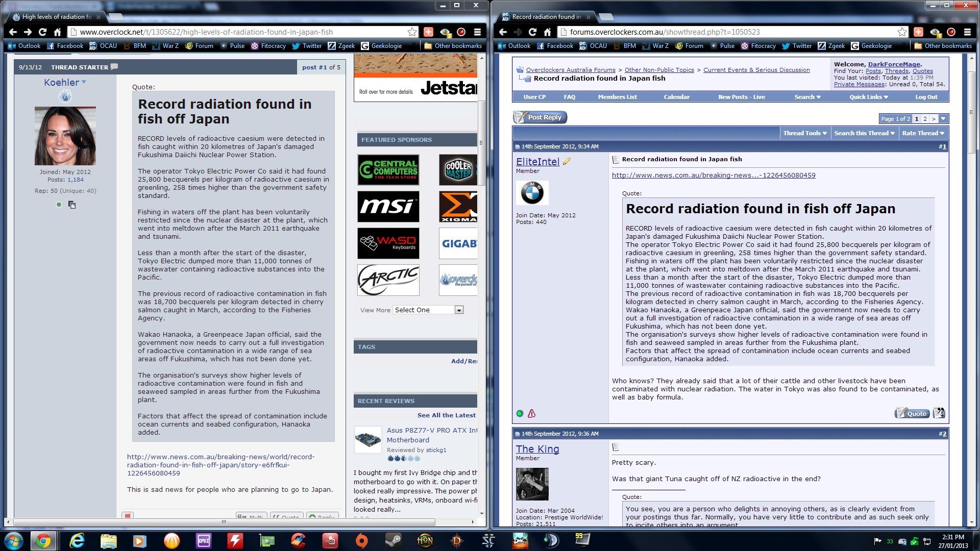Click the Post Reply button
The width and height of the screenshot is (980, 551).
(540, 117)
